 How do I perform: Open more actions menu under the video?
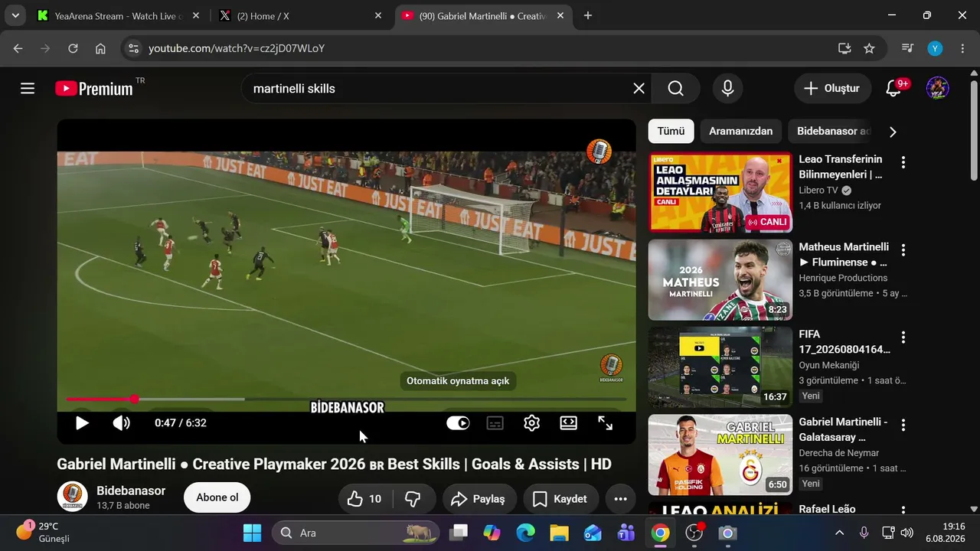[x=621, y=499]
